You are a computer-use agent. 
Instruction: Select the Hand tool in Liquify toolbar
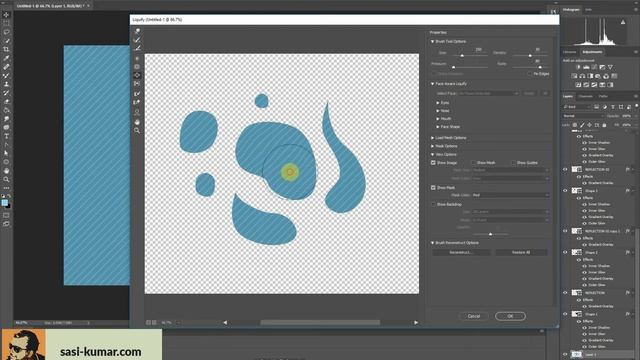tap(137, 122)
